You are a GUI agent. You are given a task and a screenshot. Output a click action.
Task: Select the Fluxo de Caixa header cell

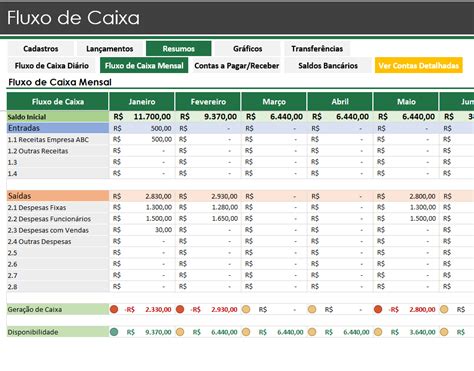[x=58, y=102]
